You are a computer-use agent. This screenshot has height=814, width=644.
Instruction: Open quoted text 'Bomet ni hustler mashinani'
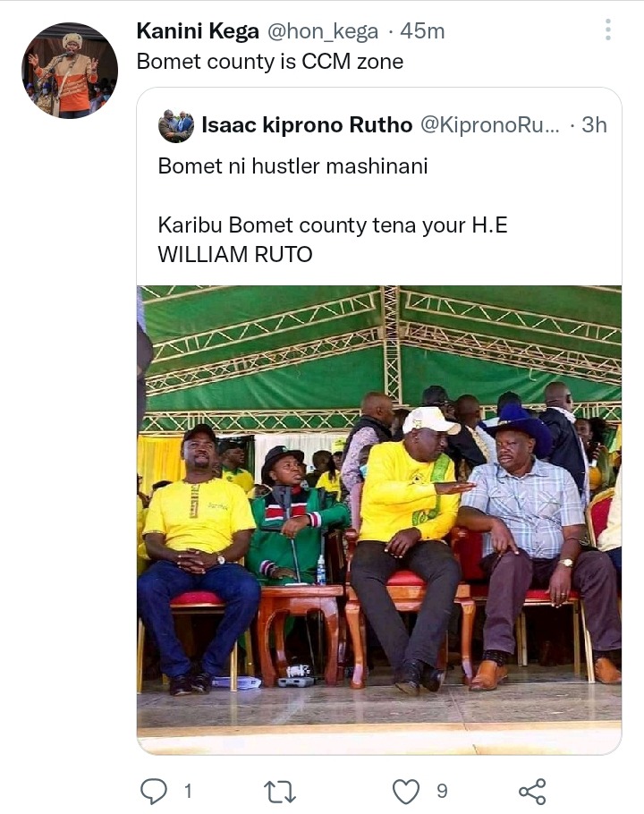(292, 166)
